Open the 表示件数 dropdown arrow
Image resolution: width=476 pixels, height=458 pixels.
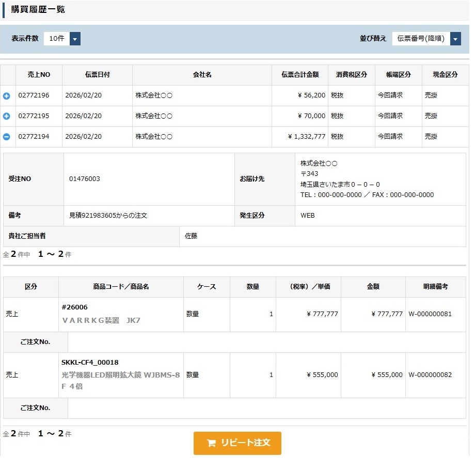tap(75, 39)
